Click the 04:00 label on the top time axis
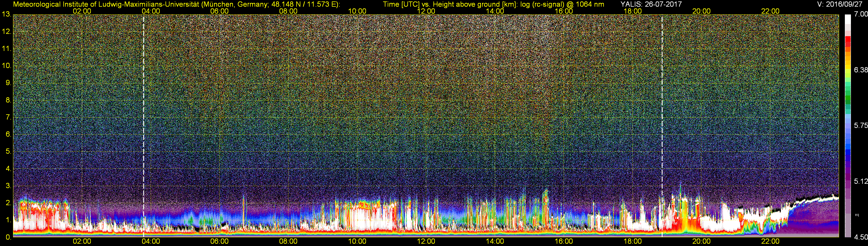 click(x=151, y=11)
